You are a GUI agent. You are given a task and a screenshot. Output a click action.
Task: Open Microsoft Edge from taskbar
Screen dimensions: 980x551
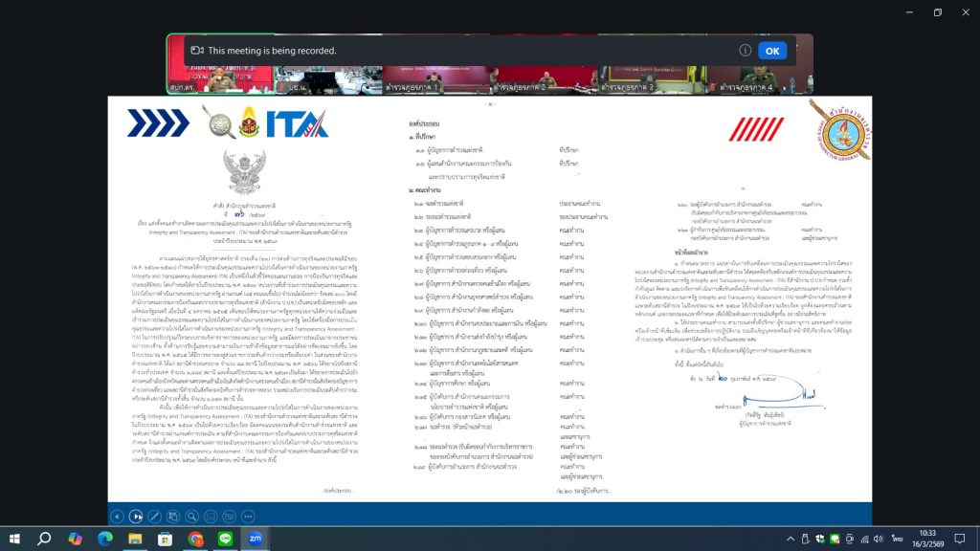pos(104,539)
